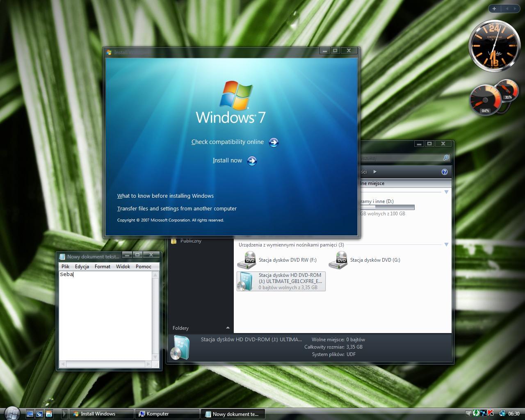The width and height of the screenshot is (525, 420).
Task: Click Notepad horizontal scrollbar right arrow
Action: pos(148,364)
